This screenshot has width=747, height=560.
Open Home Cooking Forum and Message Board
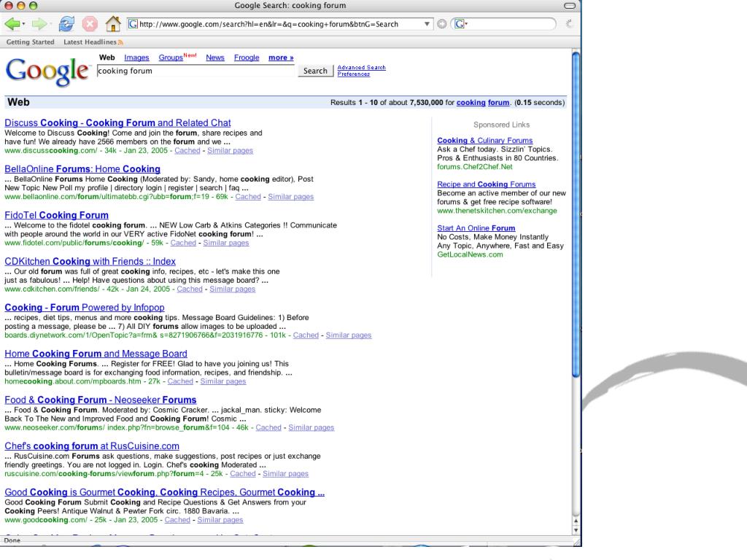coord(96,354)
